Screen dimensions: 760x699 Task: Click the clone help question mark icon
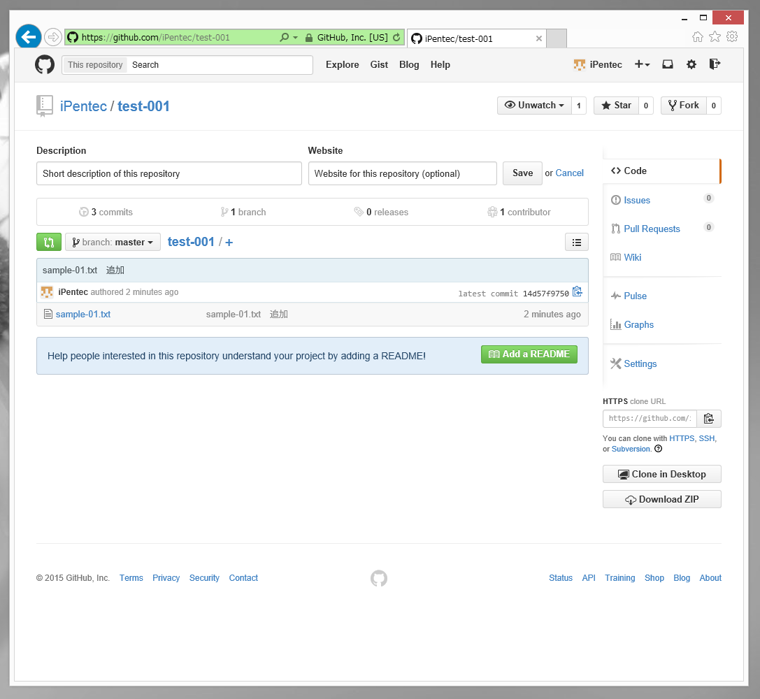[658, 449]
